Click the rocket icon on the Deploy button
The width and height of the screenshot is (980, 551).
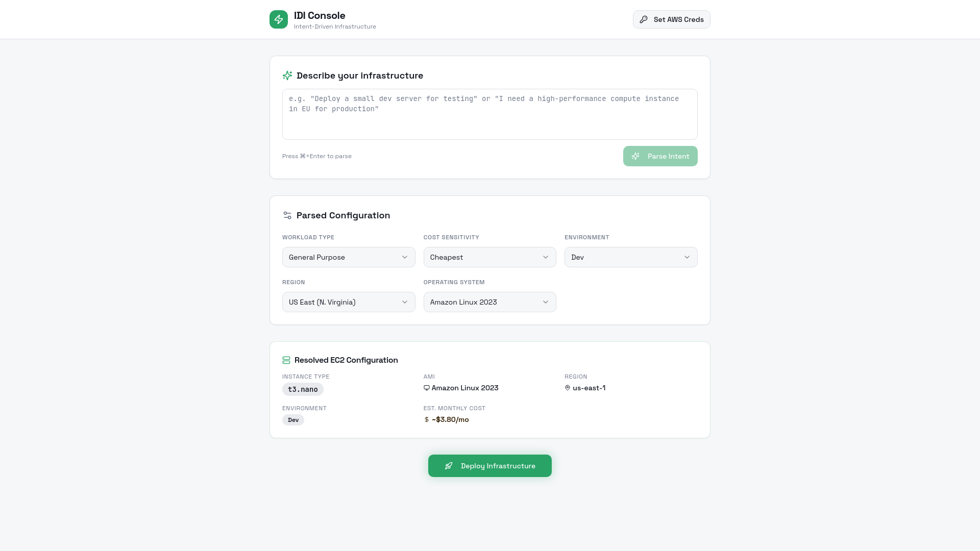pyautogui.click(x=449, y=466)
